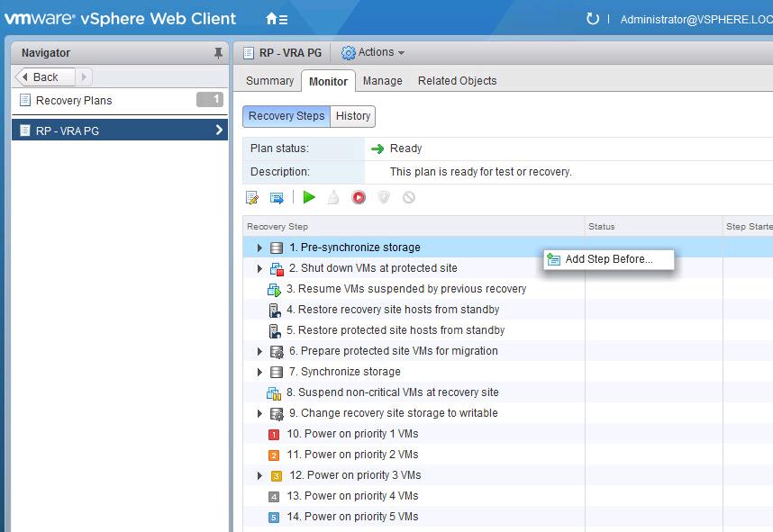Screen dimensions: 773x532
Task: Choose Add Step Before from context menu
Action: click(x=609, y=259)
